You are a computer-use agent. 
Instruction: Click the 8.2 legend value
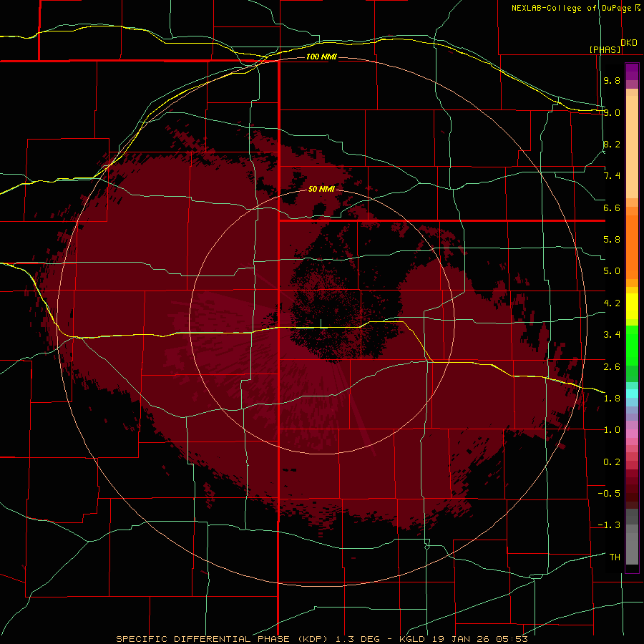coord(612,144)
